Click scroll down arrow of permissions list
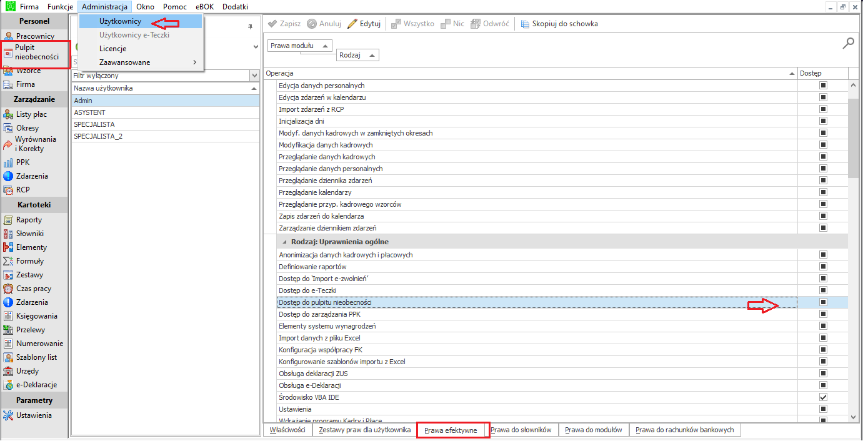The image size is (868, 446). point(854,417)
